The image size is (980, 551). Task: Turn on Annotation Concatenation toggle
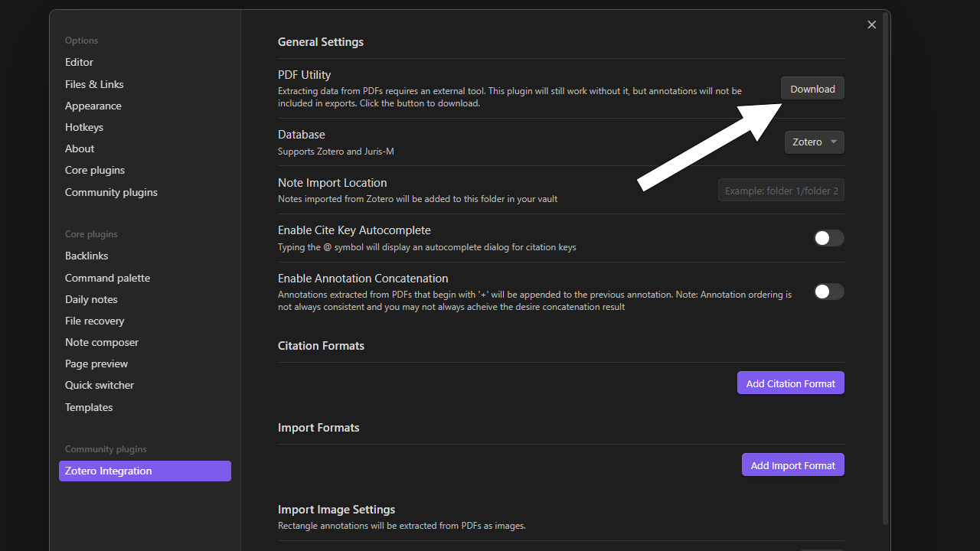[828, 292]
